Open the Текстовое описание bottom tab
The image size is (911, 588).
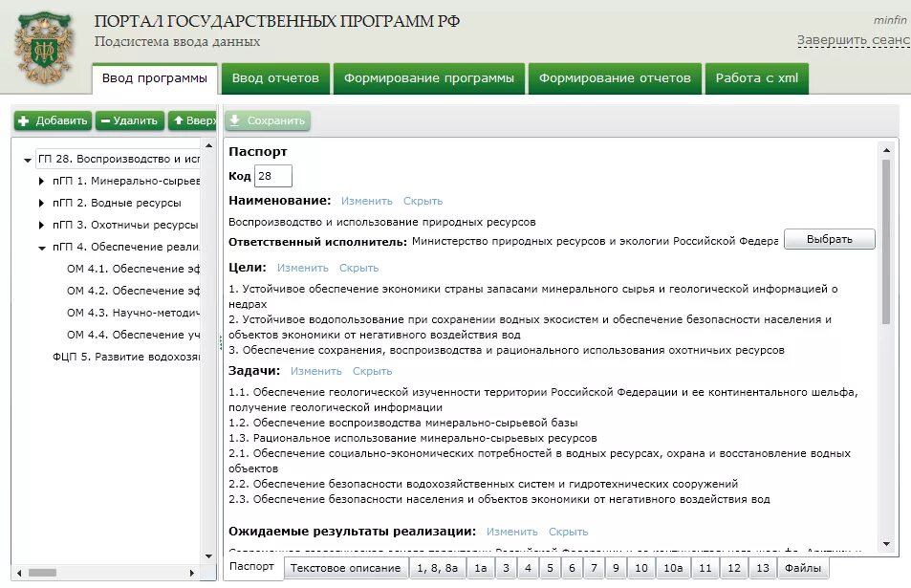click(x=346, y=568)
